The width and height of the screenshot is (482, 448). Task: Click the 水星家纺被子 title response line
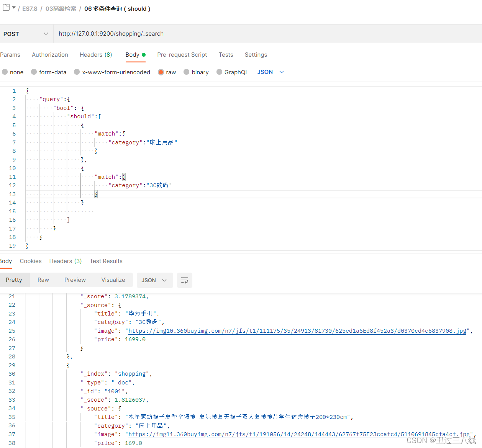click(224, 417)
